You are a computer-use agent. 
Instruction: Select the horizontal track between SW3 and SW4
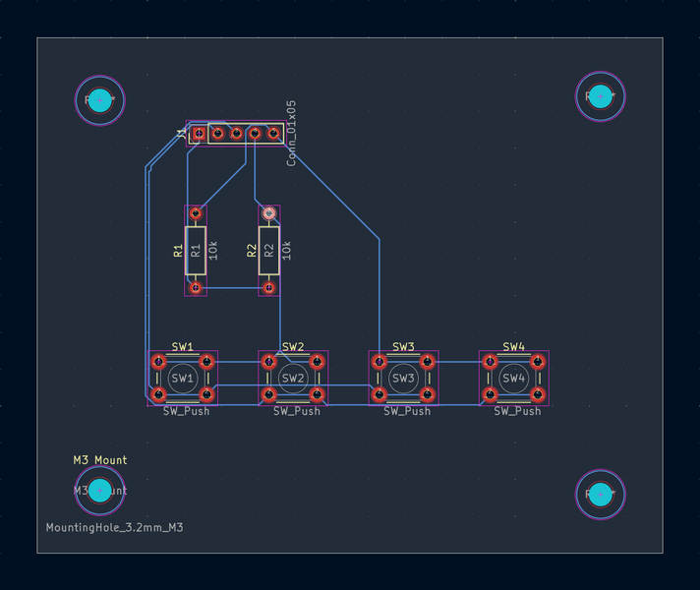[x=458, y=362]
